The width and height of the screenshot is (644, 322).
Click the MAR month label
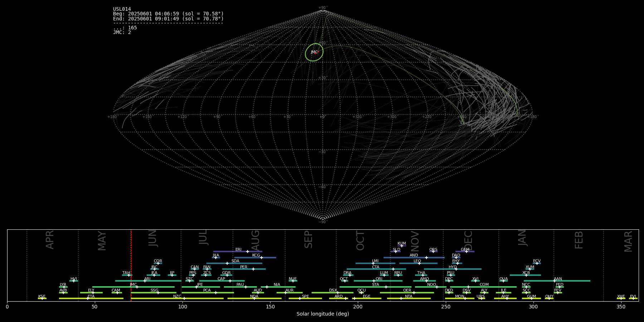[x=628, y=241]
